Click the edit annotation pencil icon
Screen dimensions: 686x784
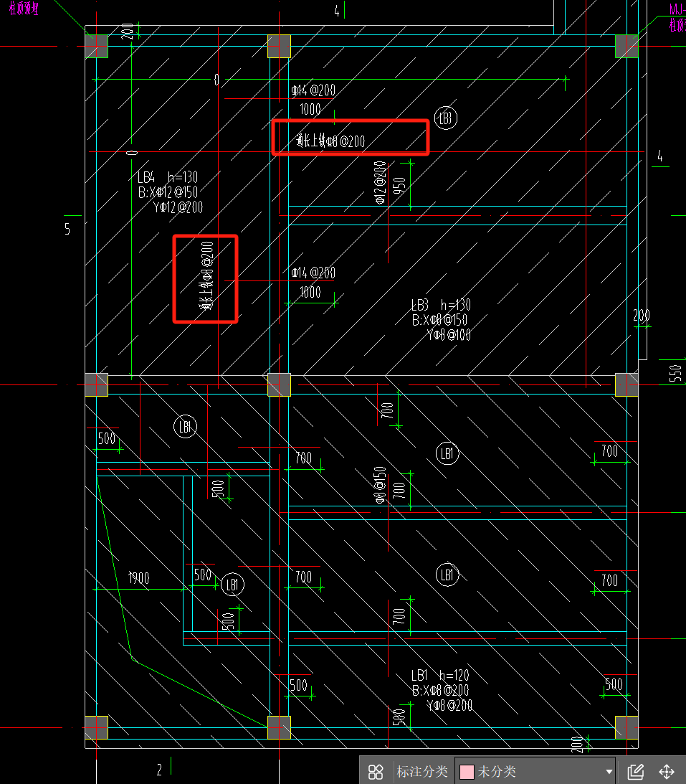coord(636,772)
